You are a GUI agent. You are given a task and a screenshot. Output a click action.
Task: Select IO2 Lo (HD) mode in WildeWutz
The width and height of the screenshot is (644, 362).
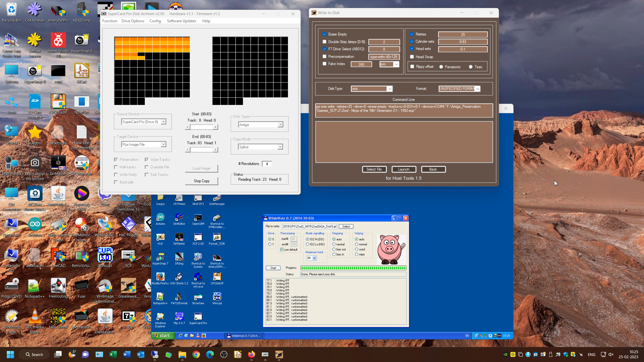pos(307,244)
